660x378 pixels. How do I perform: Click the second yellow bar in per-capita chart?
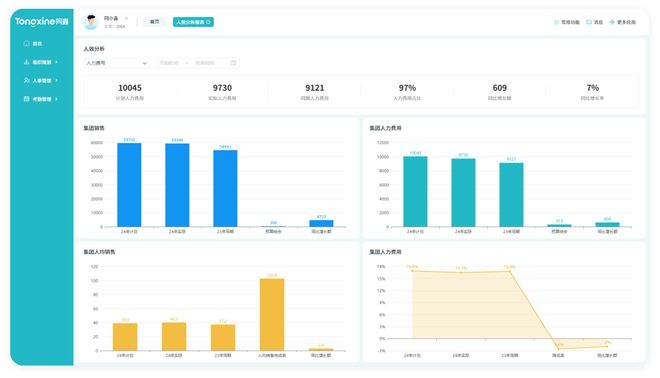pyautogui.click(x=174, y=337)
